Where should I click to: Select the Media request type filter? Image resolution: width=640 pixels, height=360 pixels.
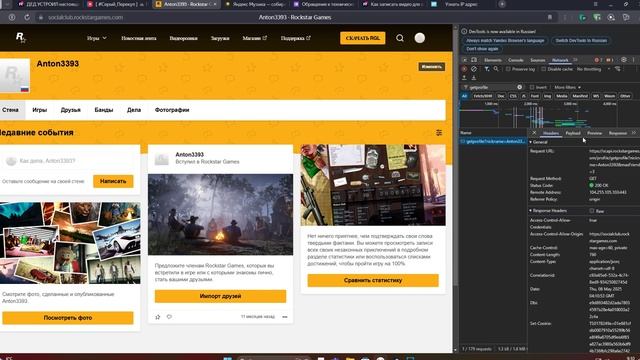562,96
